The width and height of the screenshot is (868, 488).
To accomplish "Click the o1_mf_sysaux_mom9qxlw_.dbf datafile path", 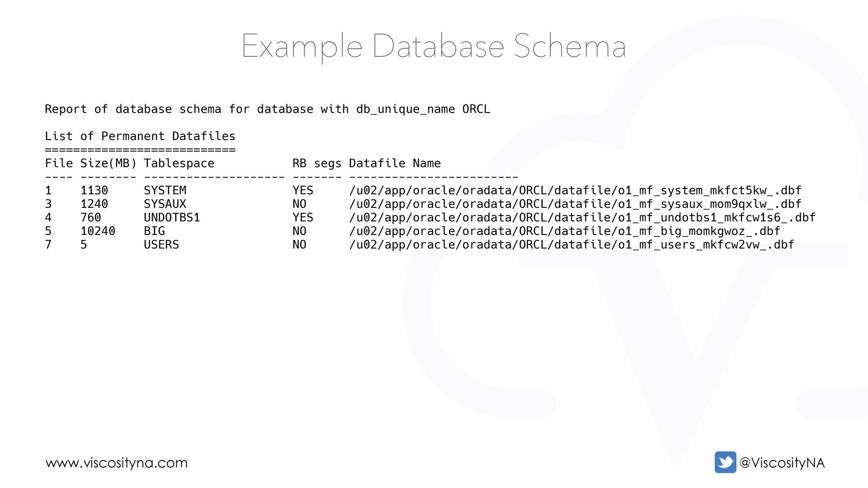I will click(575, 204).
